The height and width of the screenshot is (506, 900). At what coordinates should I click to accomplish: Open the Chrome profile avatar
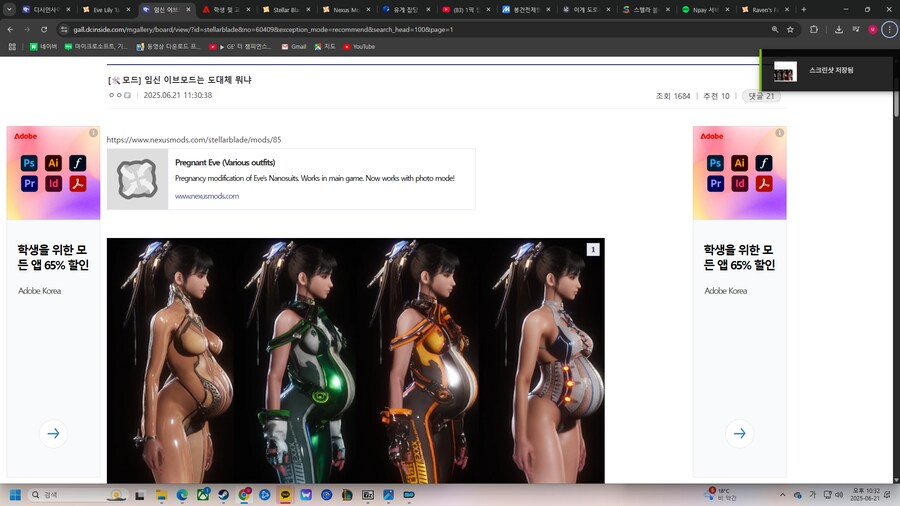[872, 29]
